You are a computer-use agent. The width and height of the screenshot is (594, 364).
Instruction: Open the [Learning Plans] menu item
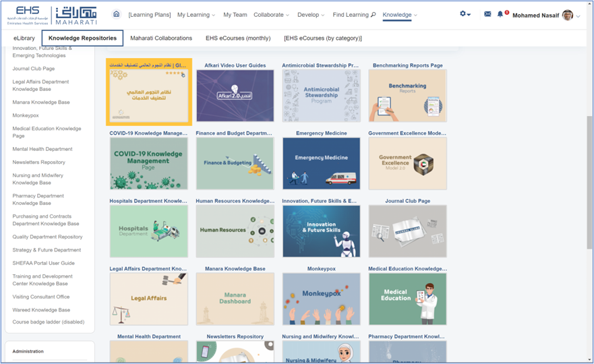click(150, 15)
